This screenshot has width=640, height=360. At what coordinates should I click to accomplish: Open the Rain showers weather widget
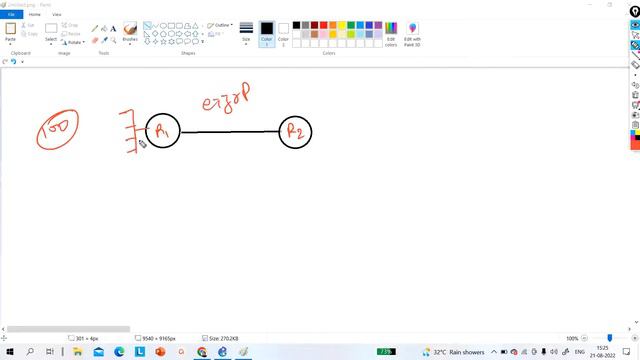pos(453,352)
